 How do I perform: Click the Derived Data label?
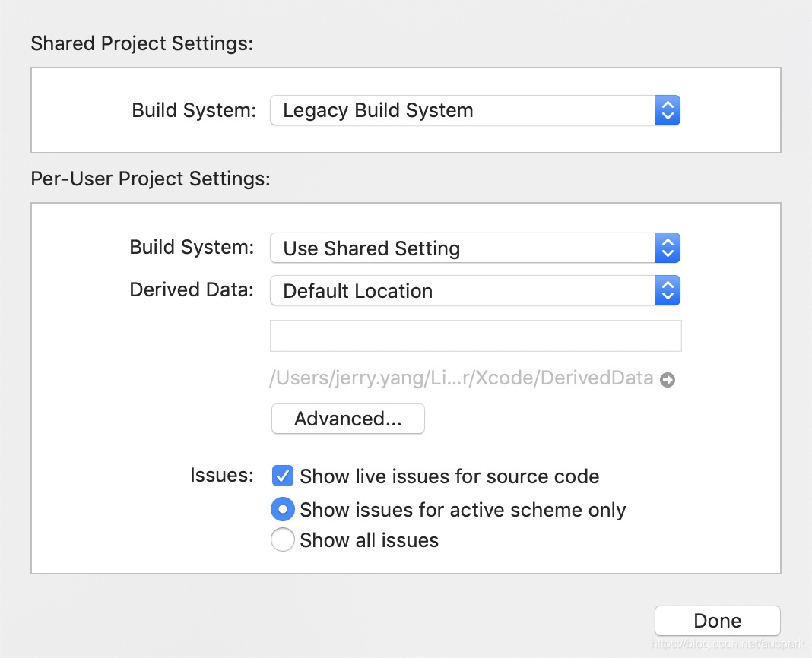[x=192, y=289]
